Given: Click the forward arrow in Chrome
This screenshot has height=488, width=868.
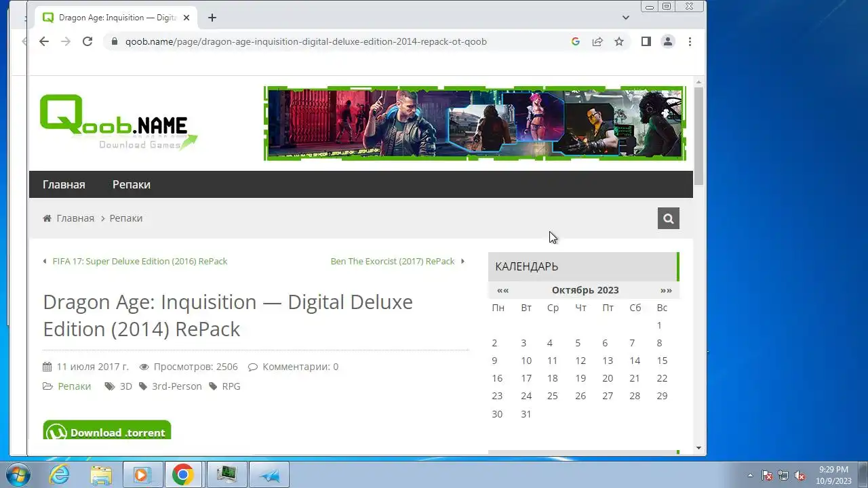Looking at the screenshot, I should [66, 41].
